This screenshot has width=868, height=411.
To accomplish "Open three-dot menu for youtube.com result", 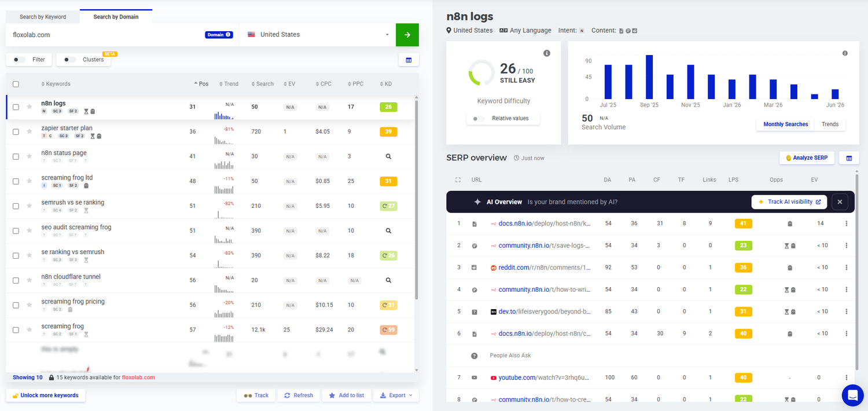I will coord(847,377).
